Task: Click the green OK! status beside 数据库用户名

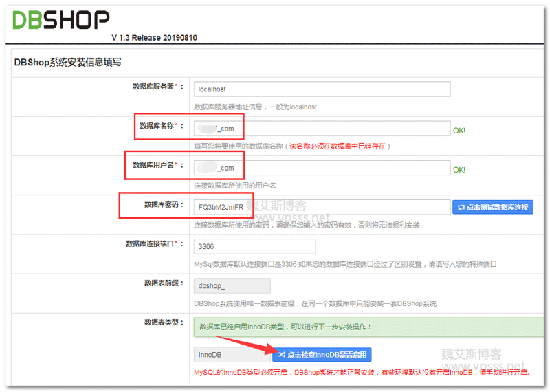Action: (x=459, y=169)
